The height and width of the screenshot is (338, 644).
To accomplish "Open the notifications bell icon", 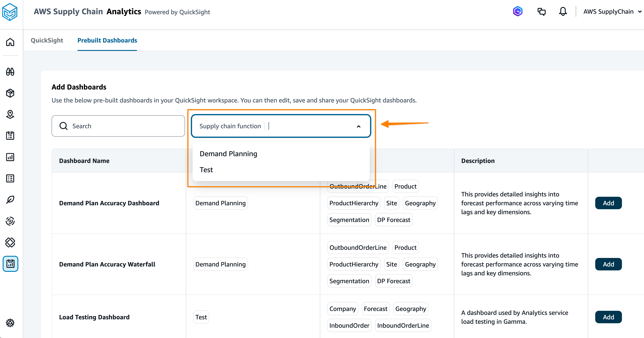I will coord(563,12).
